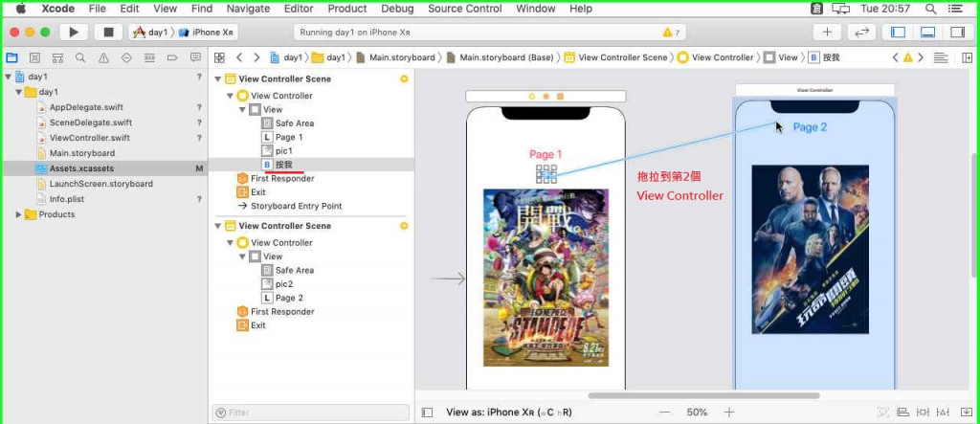Zoom in canvas with plus button
Image resolution: width=980 pixels, height=424 pixels.
[728, 413]
